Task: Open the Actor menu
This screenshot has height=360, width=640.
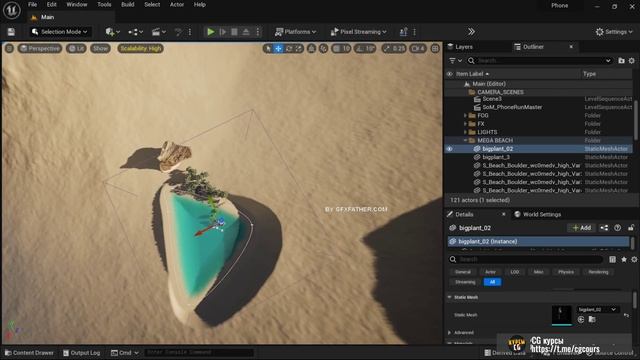Action: click(177, 4)
